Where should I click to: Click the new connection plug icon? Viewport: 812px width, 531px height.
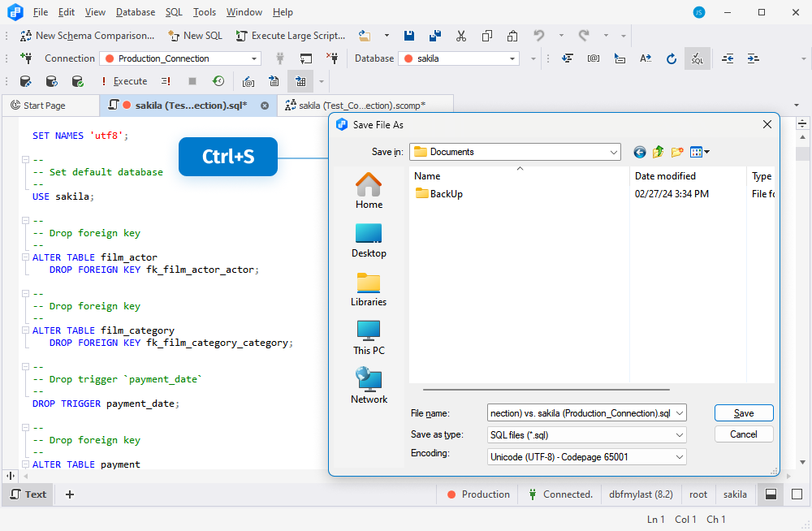coord(26,58)
